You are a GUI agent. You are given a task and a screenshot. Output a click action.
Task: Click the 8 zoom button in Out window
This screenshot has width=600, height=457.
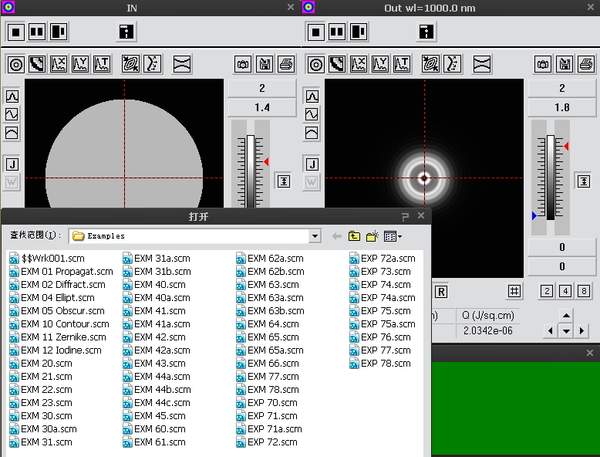point(583,291)
